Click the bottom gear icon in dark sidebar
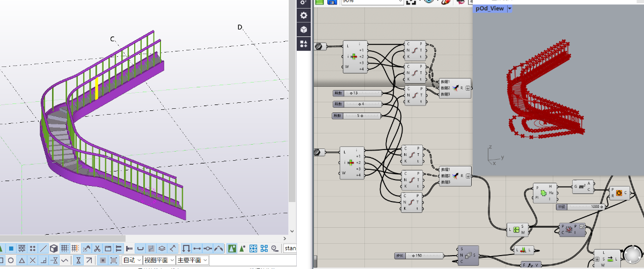The height and width of the screenshot is (269, 644). click(304, 16)
